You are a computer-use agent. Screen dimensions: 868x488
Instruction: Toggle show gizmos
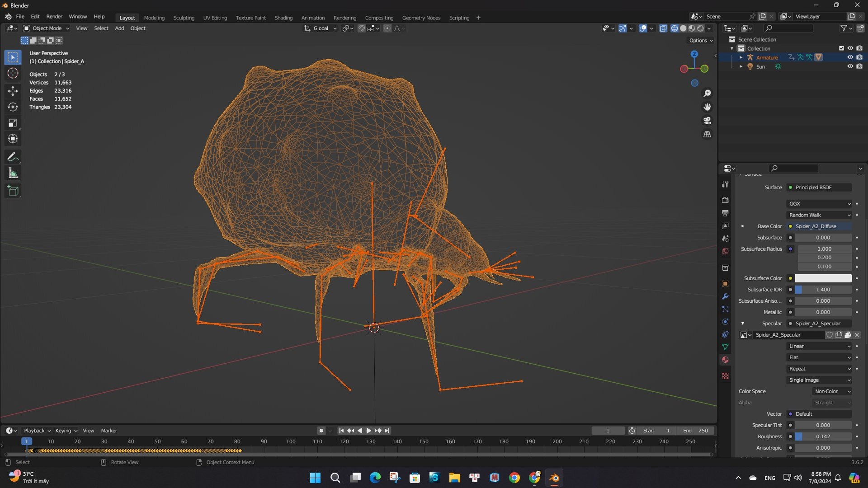623,28
